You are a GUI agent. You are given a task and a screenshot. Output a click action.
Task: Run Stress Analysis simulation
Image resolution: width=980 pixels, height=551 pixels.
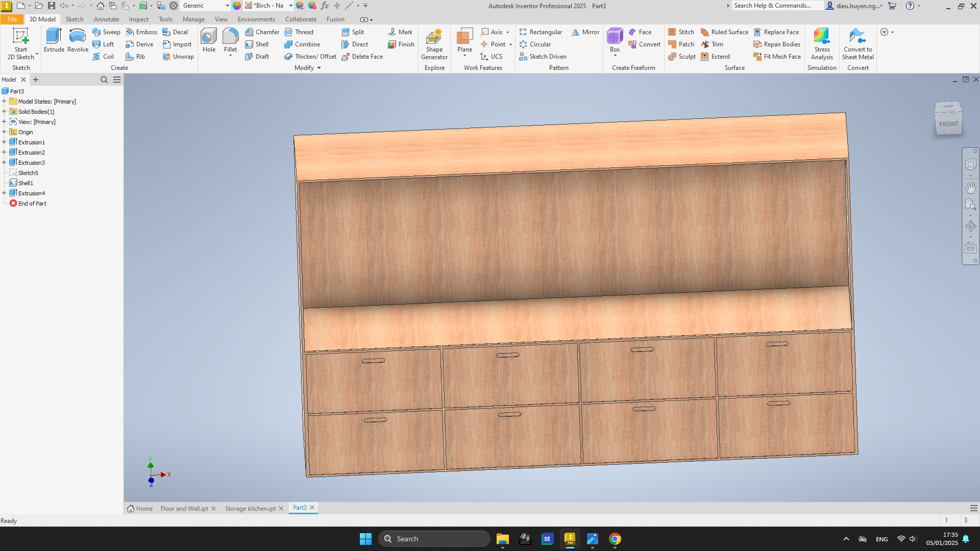(822, 44)
